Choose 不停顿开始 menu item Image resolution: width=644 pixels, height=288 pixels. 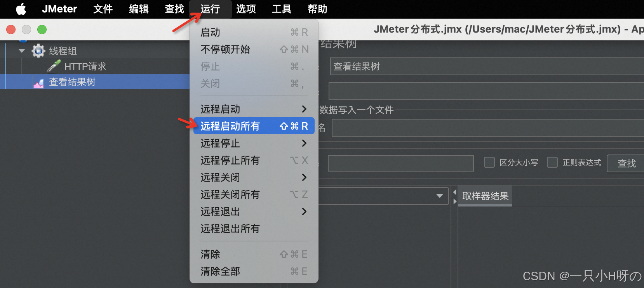tap(254, 49)
